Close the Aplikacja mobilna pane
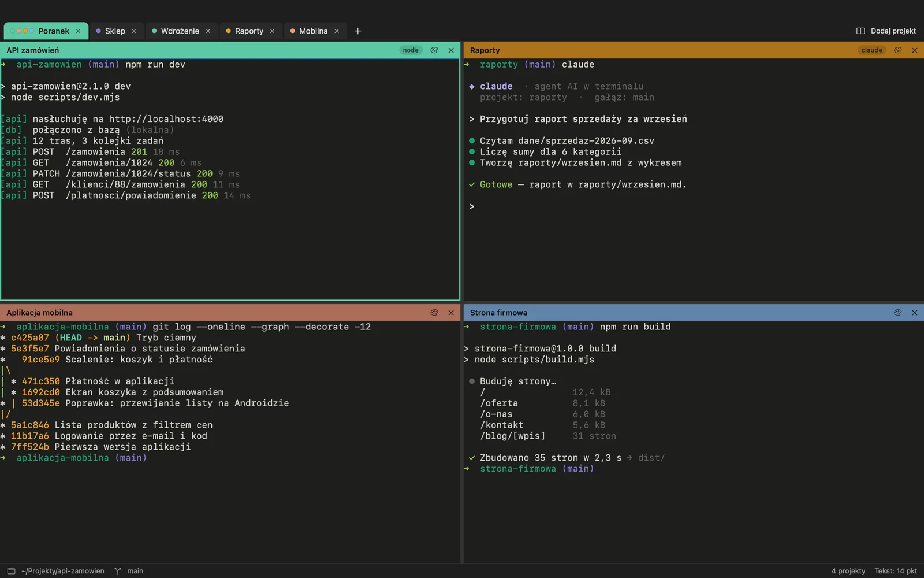 tap(451, 313)
